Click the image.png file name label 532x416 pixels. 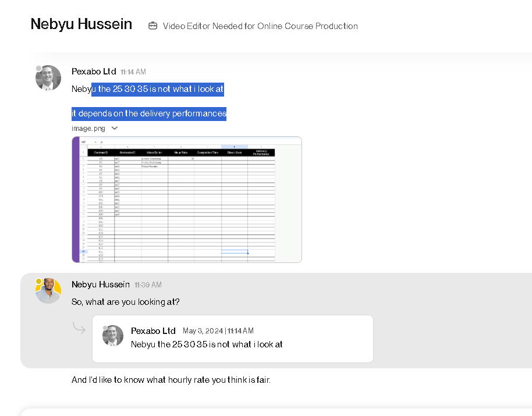(x=88, y=129)
